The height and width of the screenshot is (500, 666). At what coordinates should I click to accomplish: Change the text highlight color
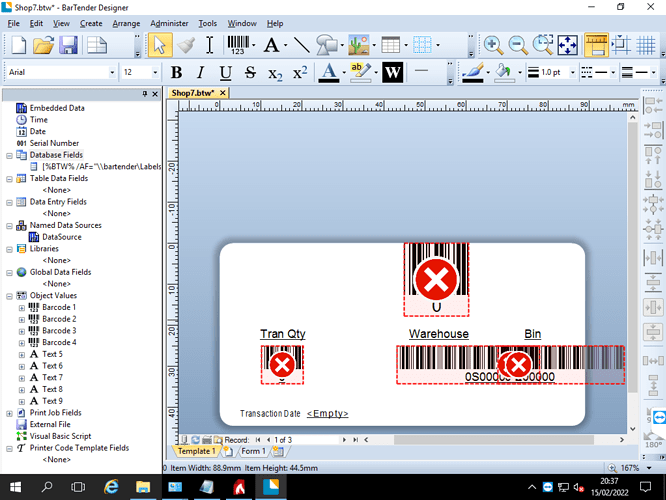pos(361,73)
